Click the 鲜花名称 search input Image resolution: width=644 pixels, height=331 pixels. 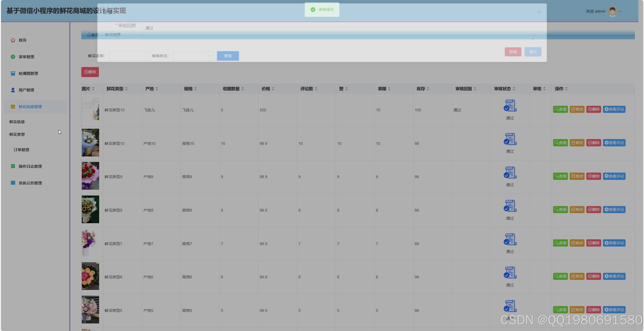pyautogui.click(x=129, y=56)
